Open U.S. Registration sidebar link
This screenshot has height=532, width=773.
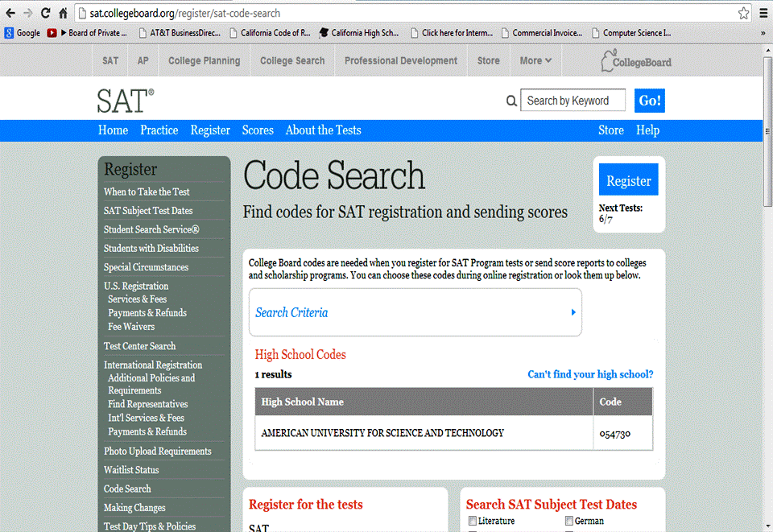point(136,287)
